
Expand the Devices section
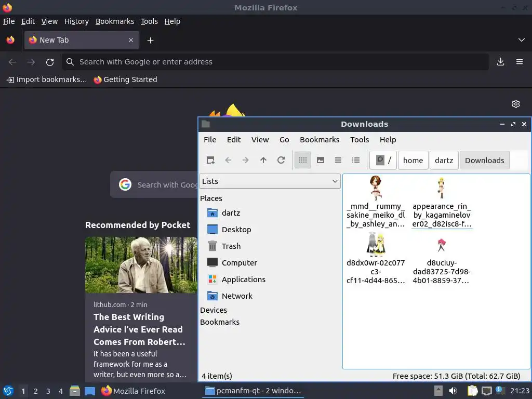214,310
